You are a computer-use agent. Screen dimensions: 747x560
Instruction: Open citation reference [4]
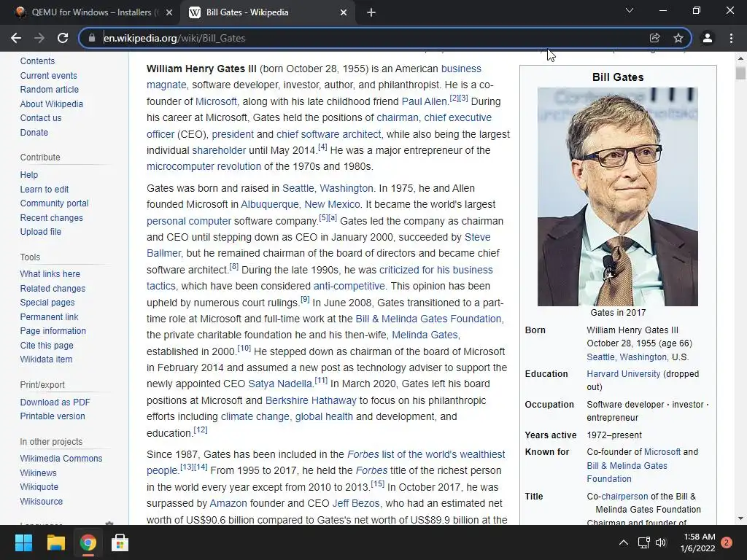coord(322,147)
